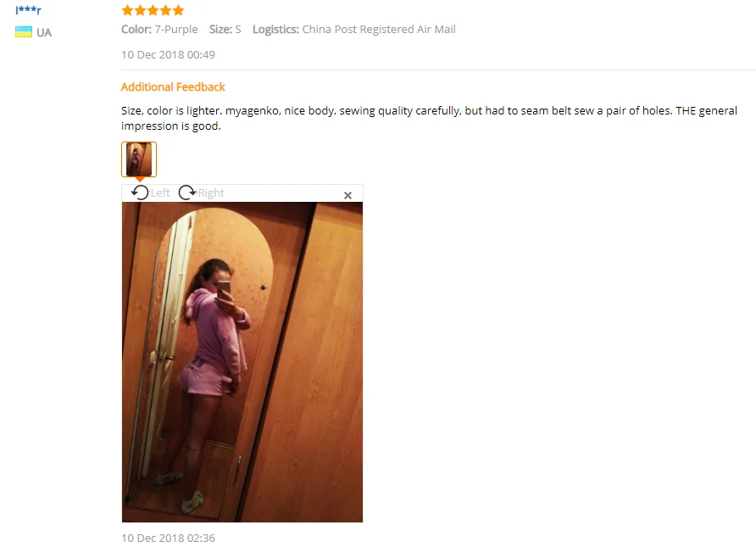Click the enlarged mirror selfie photo
The image size is (756, 547).
click(x=242, y=362)
